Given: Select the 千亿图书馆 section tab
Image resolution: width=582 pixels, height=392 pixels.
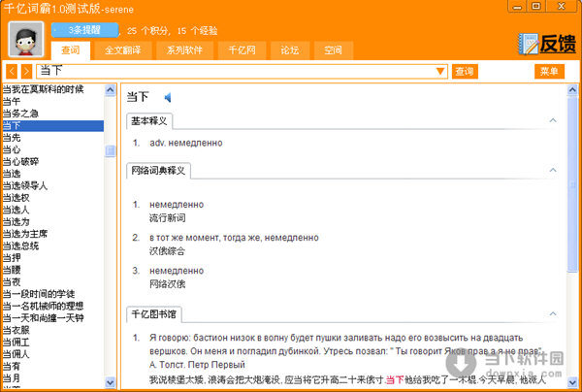Looking at the screenshot, I should [x=154, y=314].
